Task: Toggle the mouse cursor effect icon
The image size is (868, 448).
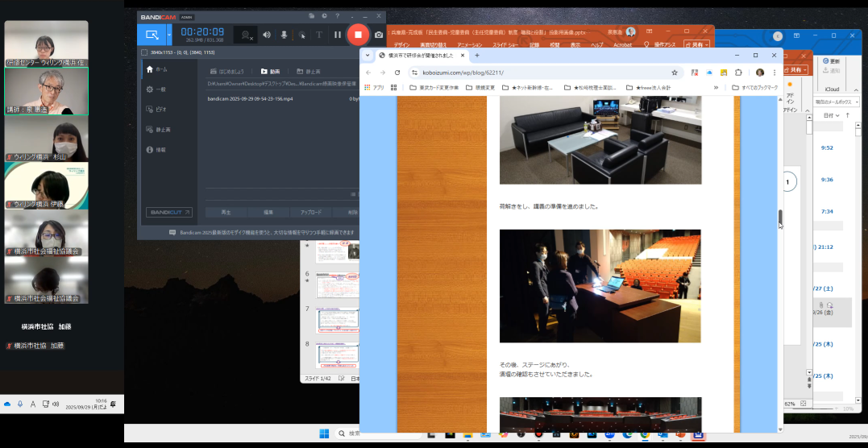Action: click(301, 35)
